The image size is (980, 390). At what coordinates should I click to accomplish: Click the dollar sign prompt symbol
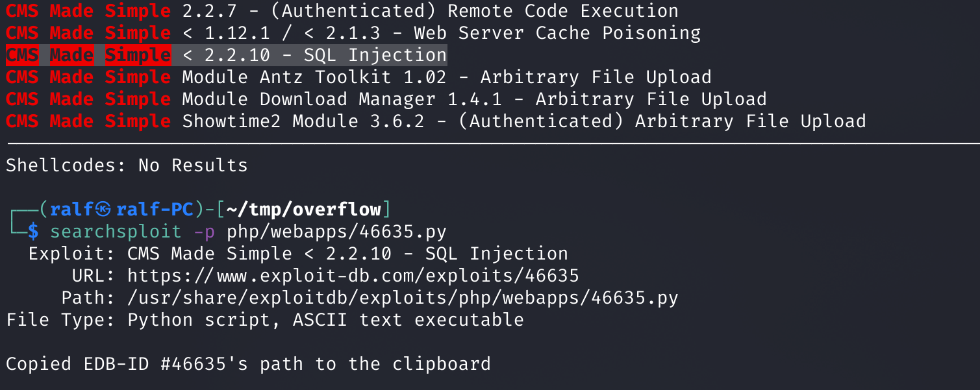tap(33, 232)
